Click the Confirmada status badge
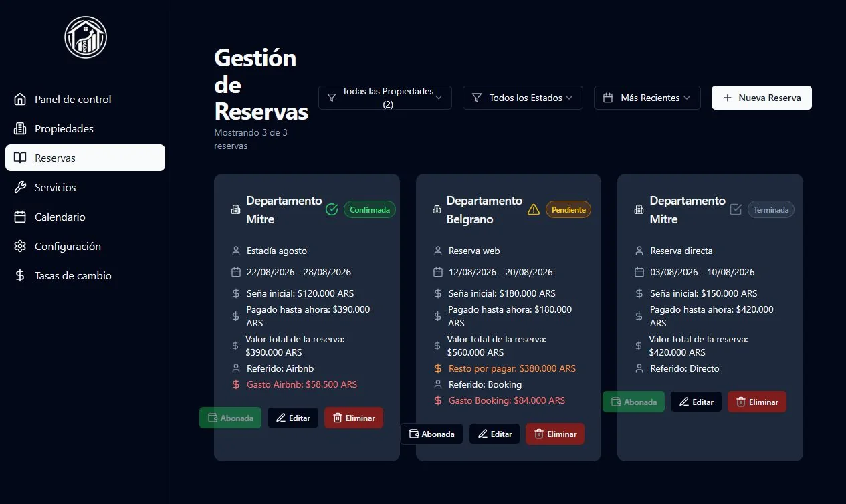Viewport: 846px width, 504px height. [370, 209]
